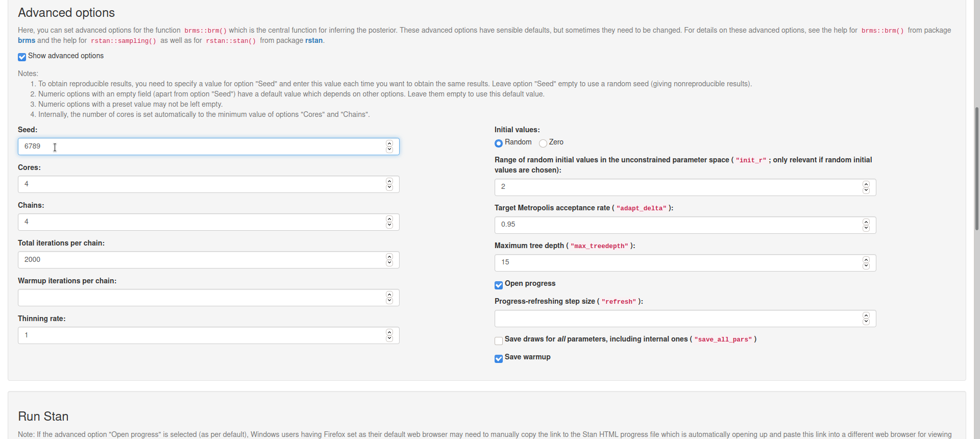Lower adapt_delta using its down arrow

pyautogui.click(x=866, y=228)
